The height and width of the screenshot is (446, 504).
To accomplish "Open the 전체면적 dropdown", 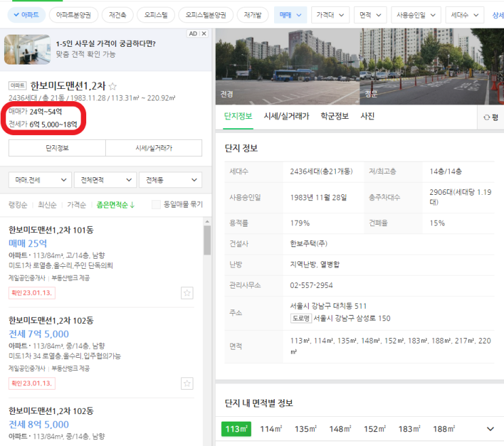I will coord(105,180).
